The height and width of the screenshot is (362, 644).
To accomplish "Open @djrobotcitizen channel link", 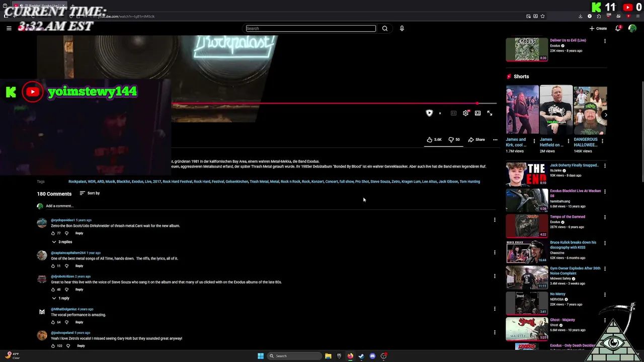I will (x=62, y=277).
